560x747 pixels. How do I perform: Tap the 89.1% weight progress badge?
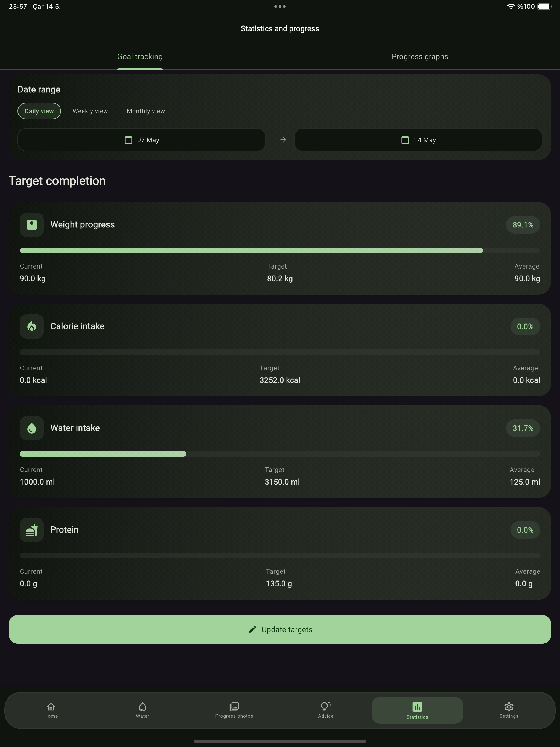coord(523,225)
